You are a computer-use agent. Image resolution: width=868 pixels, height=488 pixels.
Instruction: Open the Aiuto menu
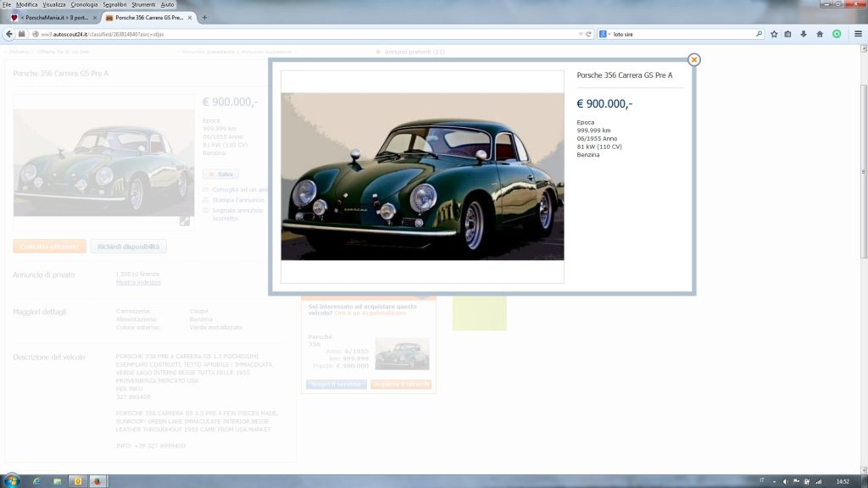[x=167, y=4]
